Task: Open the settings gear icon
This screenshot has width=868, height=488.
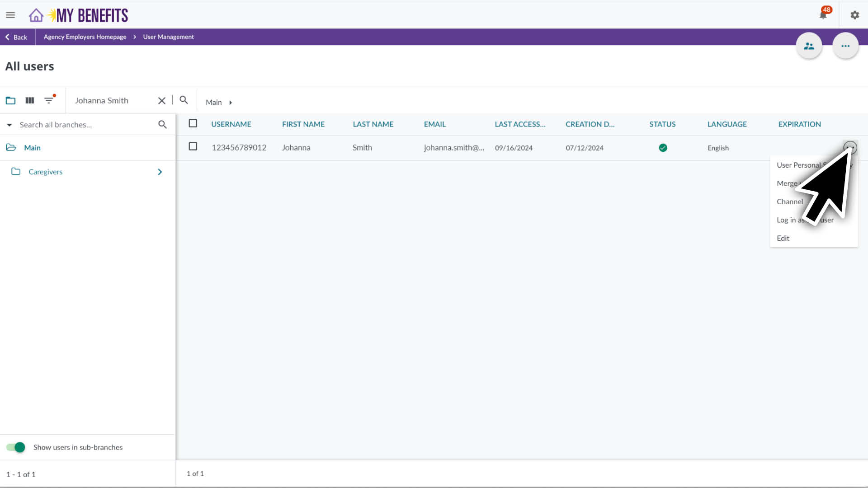Action: [854, 14]
